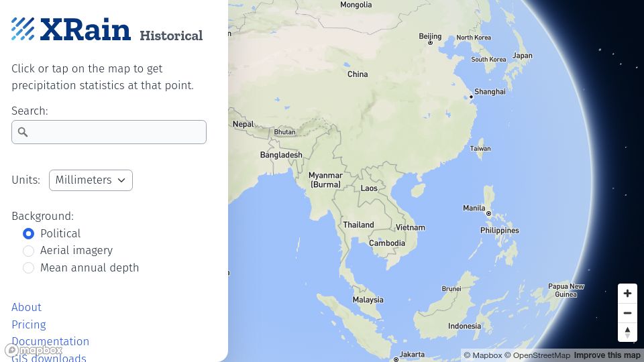Click the Bhutan label on the map
Viewport: 644px width, 362px height.
pos(284,132)
